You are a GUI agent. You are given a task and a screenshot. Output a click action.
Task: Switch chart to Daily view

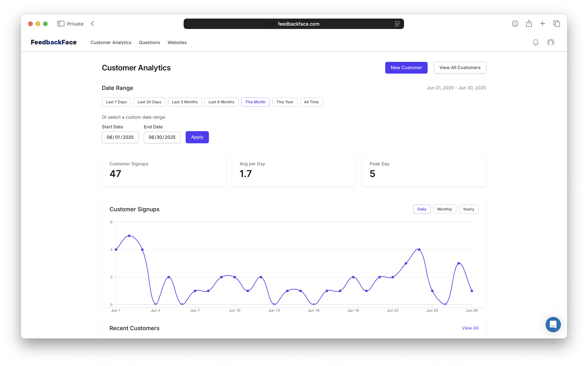pyautogui.click(x=422, y=209)
